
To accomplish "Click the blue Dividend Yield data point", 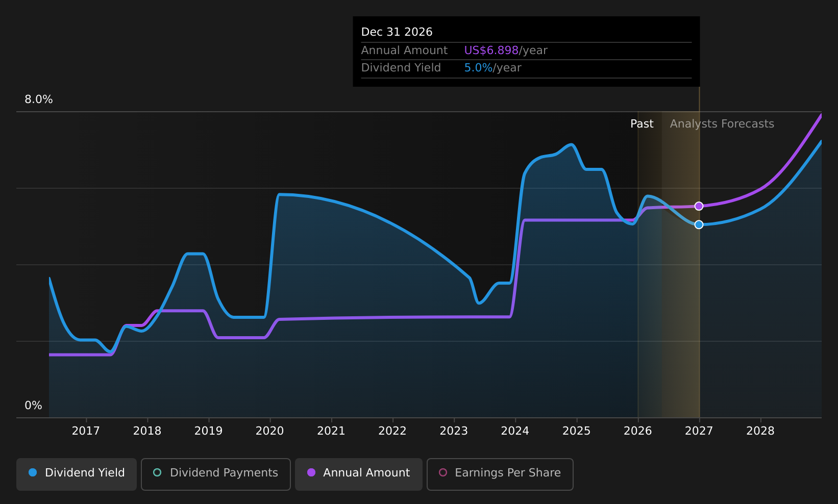I will (x=699, y=224).
